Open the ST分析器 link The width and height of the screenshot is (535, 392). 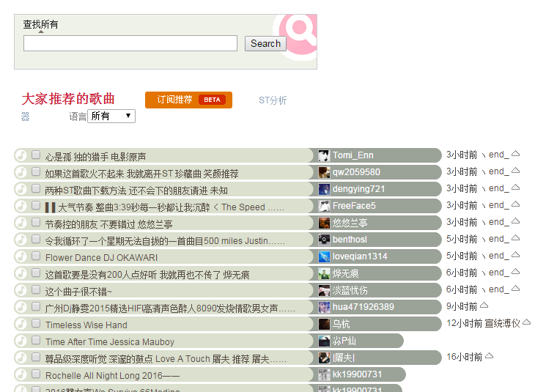272,100
